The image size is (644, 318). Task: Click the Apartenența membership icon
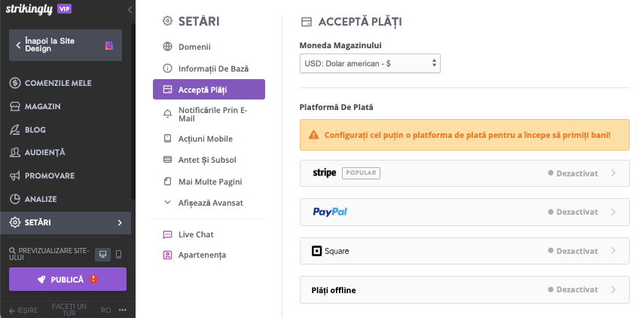[x=167, y=255]
